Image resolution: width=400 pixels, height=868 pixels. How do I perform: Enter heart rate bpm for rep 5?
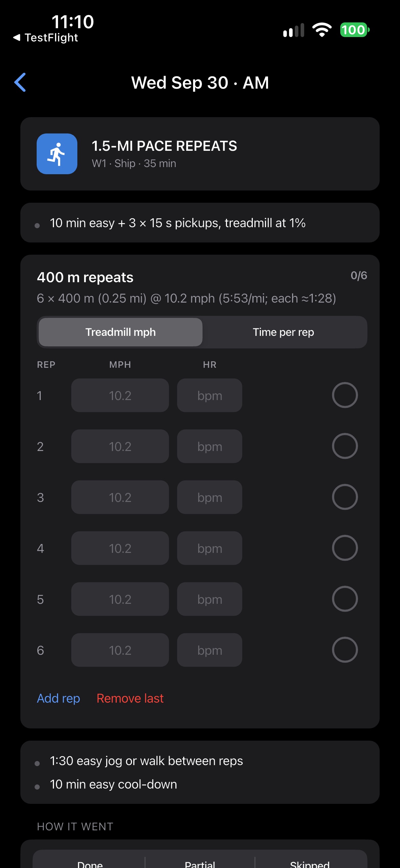210,599
